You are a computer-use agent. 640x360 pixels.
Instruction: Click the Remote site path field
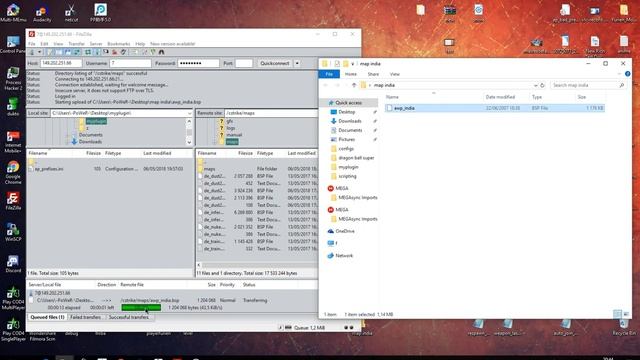pyautogui.click(x=271, y=113)
